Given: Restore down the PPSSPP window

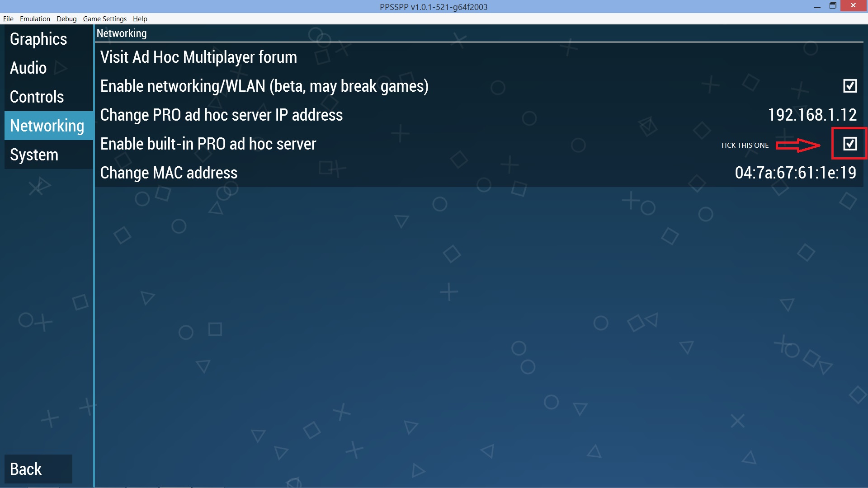Looking at the screenshot, I should point(833,6).
